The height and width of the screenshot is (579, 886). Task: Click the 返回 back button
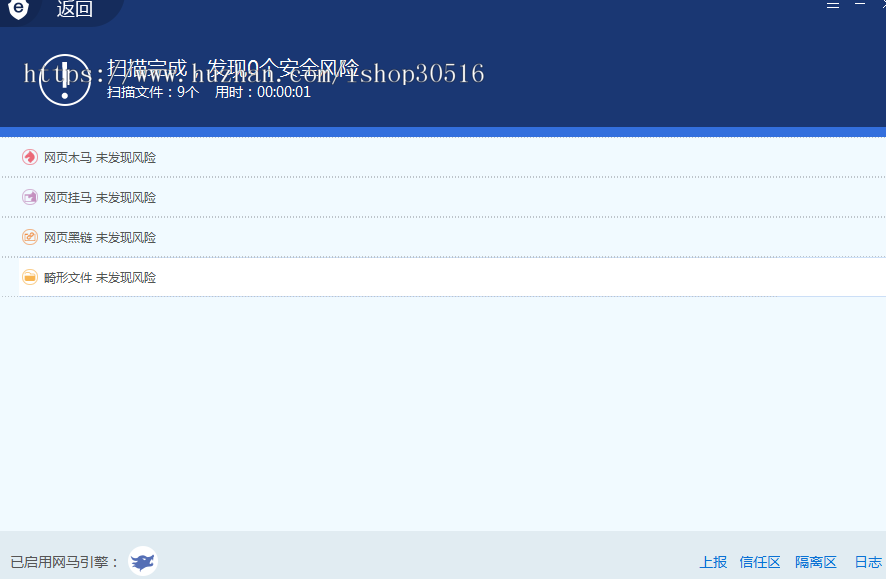coord(74,8)
